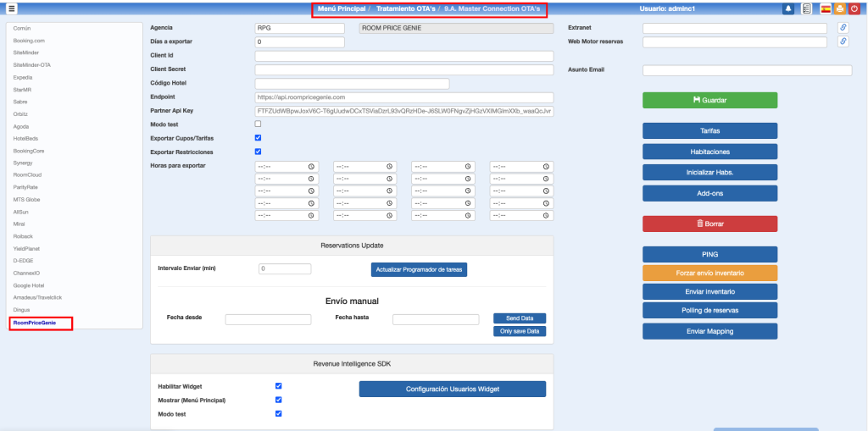This screenshot has width=868, height=431.
Task: Click the link icon beside Web Motor reservas
Action: [x=843, y=41]
